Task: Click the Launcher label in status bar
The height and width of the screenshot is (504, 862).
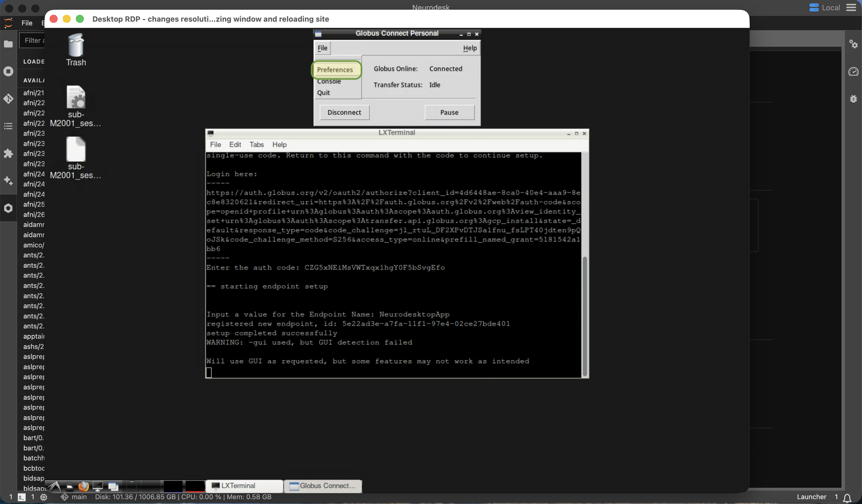Action: tap(811, 497)
